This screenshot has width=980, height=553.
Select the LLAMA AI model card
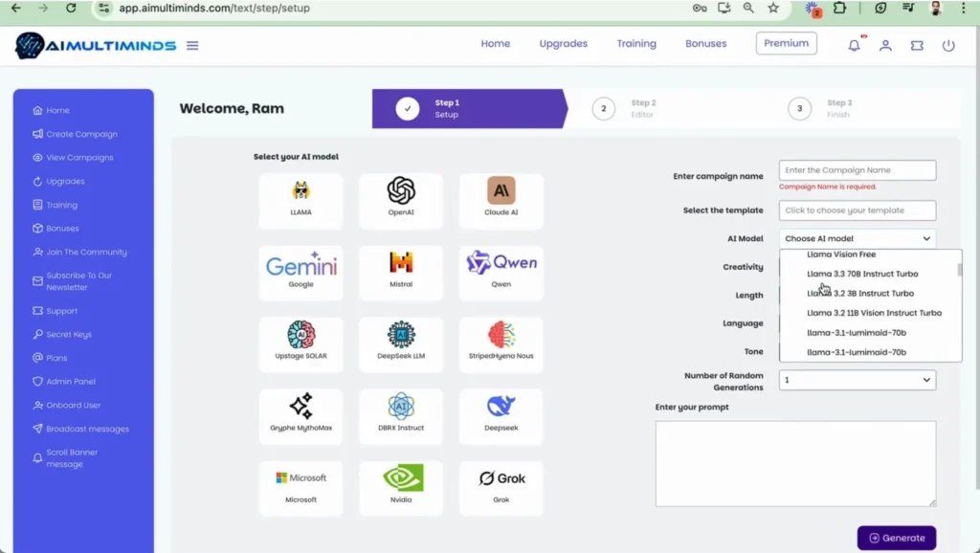(301, 201)
